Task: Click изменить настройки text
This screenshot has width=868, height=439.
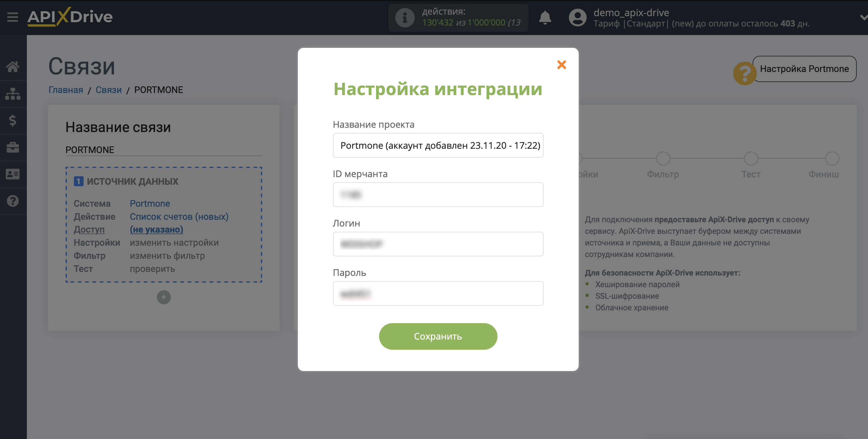Action: [174, 243]
